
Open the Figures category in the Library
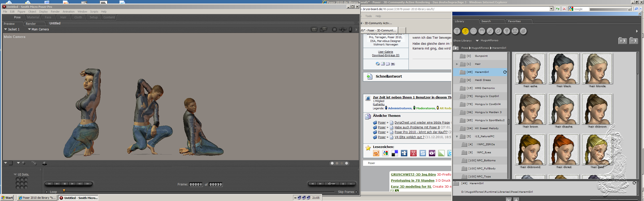click(x=457, y=31)
